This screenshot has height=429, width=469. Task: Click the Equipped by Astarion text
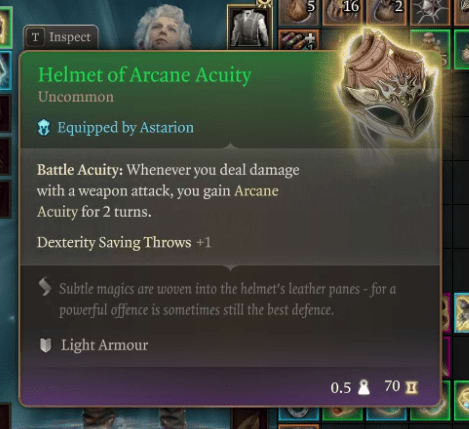coord(125,128)
